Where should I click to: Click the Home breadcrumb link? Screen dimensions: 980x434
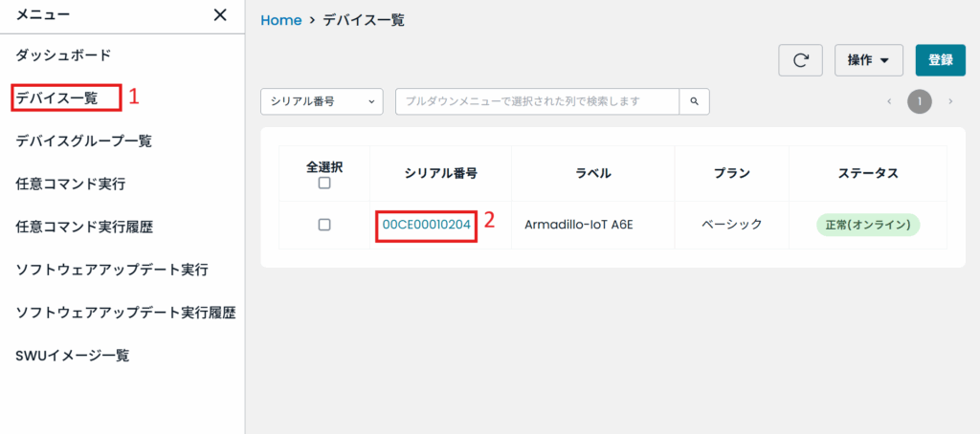pyautogui.click(x=281, y=19)
